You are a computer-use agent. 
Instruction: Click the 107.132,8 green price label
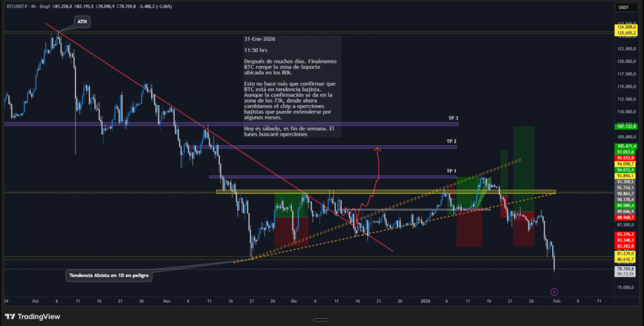[x=626, y=126]
